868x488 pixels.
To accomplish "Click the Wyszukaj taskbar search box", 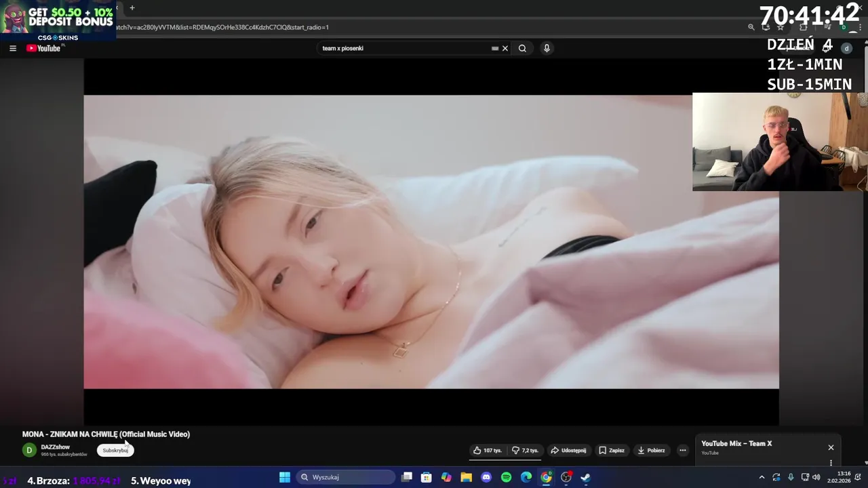I will [346, 477].
